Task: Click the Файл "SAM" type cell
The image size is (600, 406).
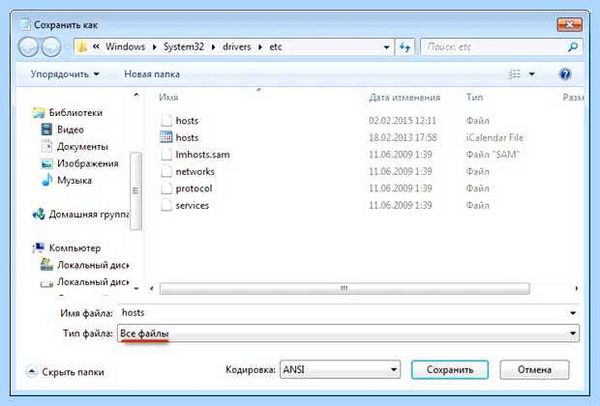Action: click(x=492, y=155)
